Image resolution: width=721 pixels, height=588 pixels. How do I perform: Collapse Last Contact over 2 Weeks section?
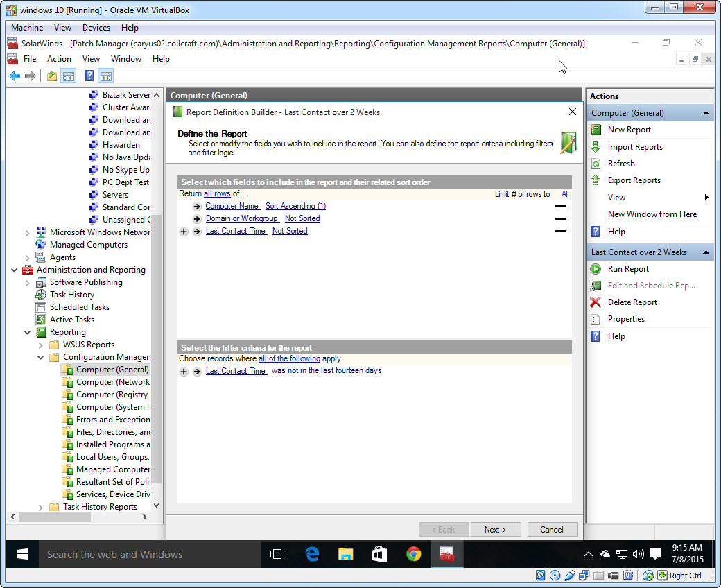(706, 252)
